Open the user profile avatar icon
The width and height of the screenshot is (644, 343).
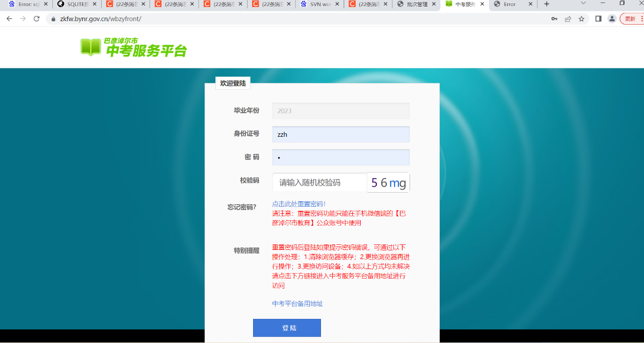(x=612, y=19)
